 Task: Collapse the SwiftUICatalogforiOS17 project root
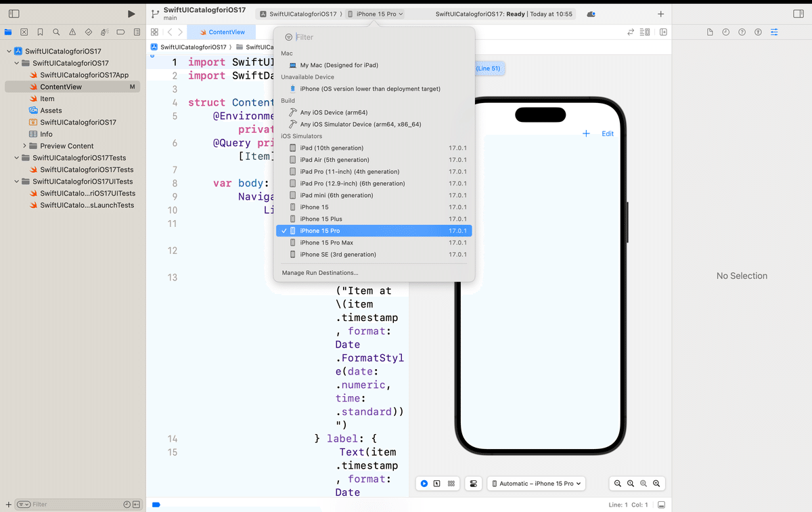pyautogui.click(x=9, y=51)
